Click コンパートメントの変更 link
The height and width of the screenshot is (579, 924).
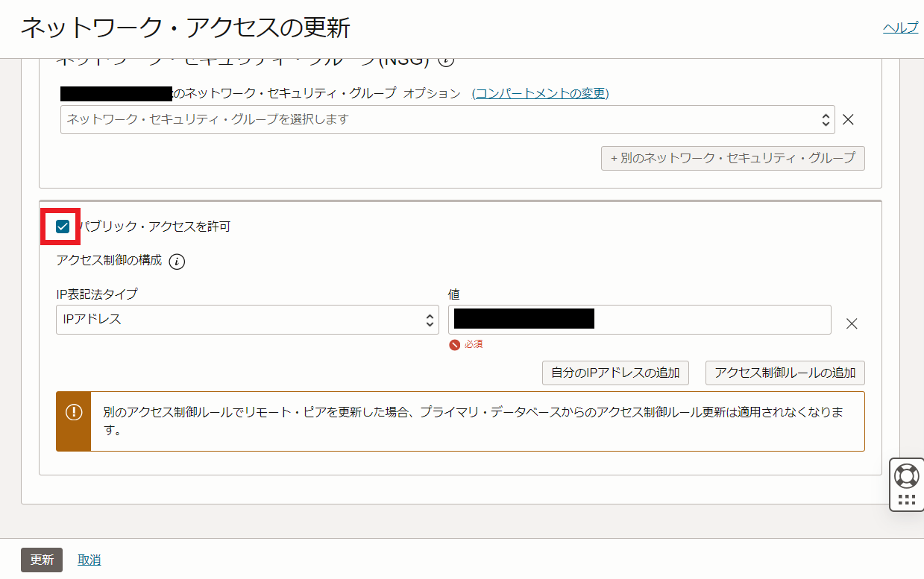[x=540, y=94]
